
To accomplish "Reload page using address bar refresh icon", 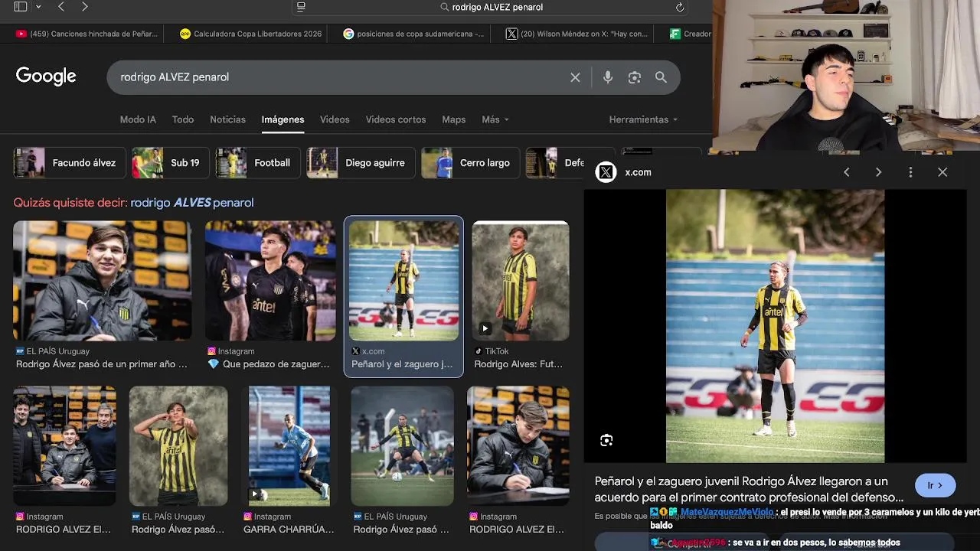I will pyautogui.click(x=679, y=7).
